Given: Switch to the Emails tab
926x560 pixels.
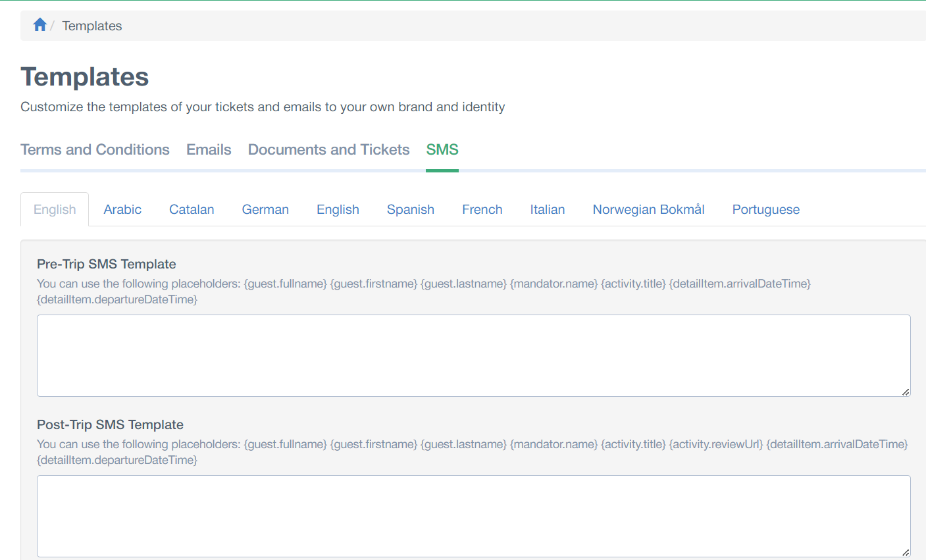Looking at the screenshot, I should [209, 149].
